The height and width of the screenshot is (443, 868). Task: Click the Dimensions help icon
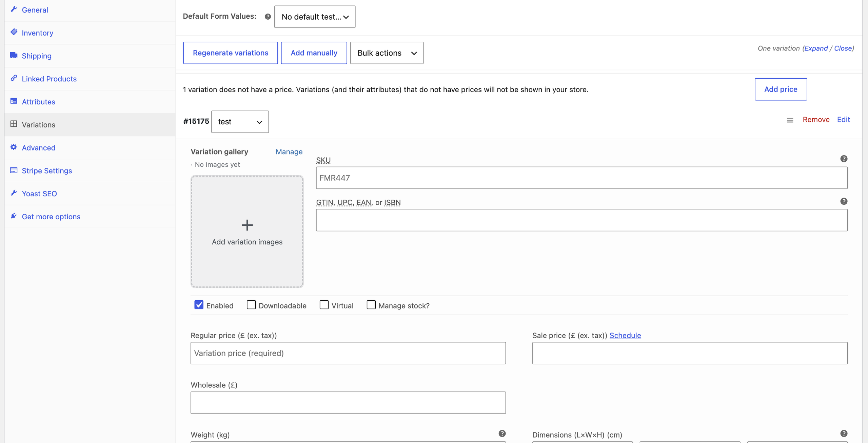tap(844, 434)
